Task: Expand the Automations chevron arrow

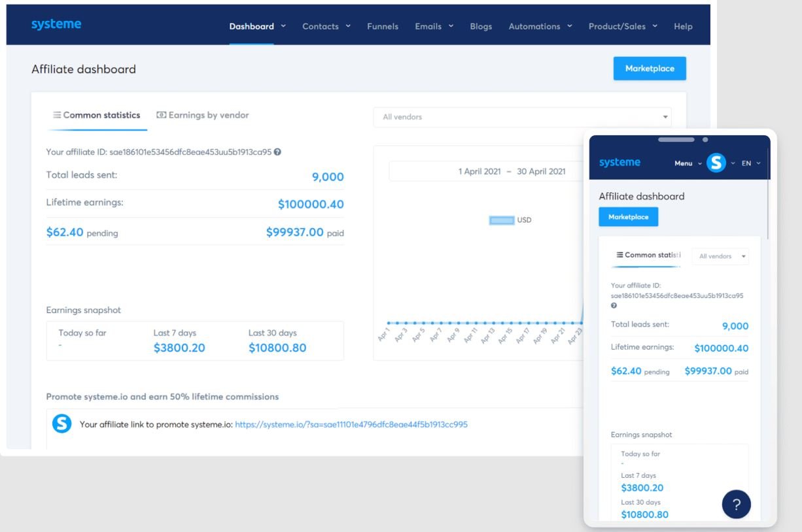Action: click(569, 26)
